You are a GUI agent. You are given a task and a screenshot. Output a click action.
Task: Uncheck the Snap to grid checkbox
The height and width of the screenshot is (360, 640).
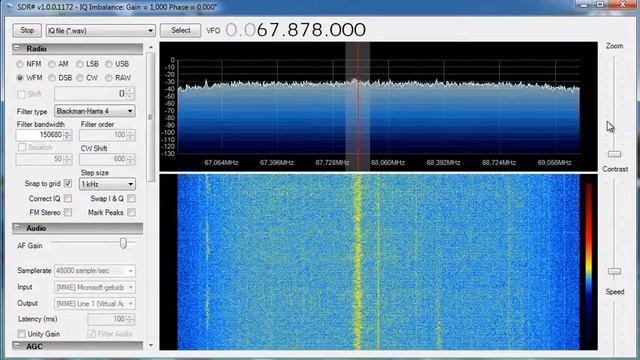point(68,184)
